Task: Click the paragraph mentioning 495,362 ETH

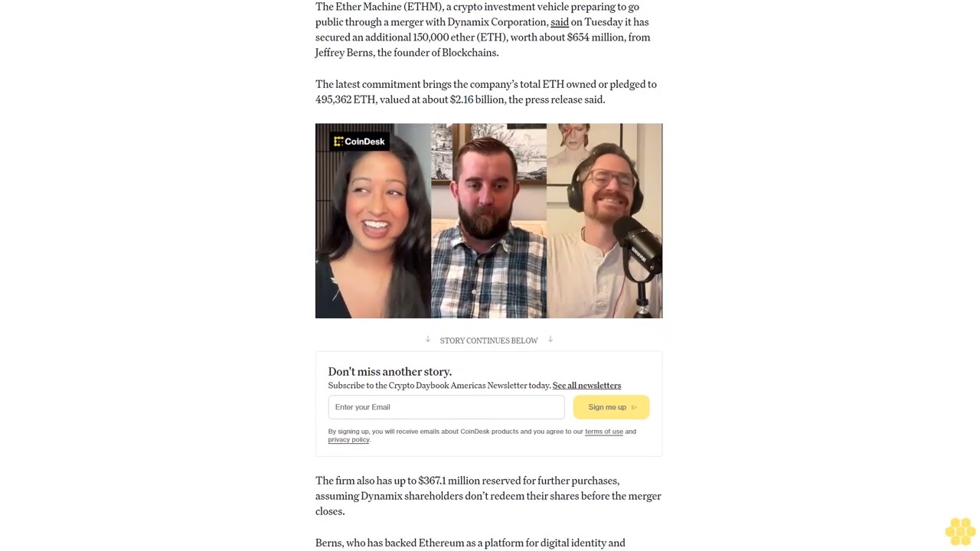Action: 486,92
